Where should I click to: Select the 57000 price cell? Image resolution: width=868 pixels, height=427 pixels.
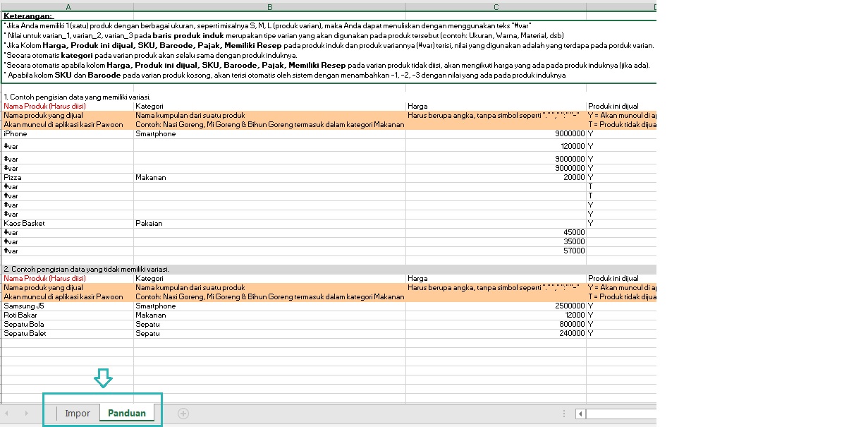[496, 251]
